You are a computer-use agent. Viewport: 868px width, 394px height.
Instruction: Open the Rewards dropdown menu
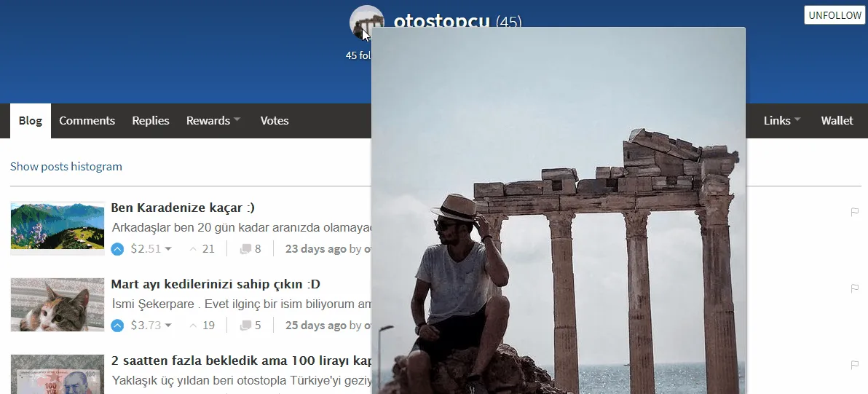pos(213,121)
